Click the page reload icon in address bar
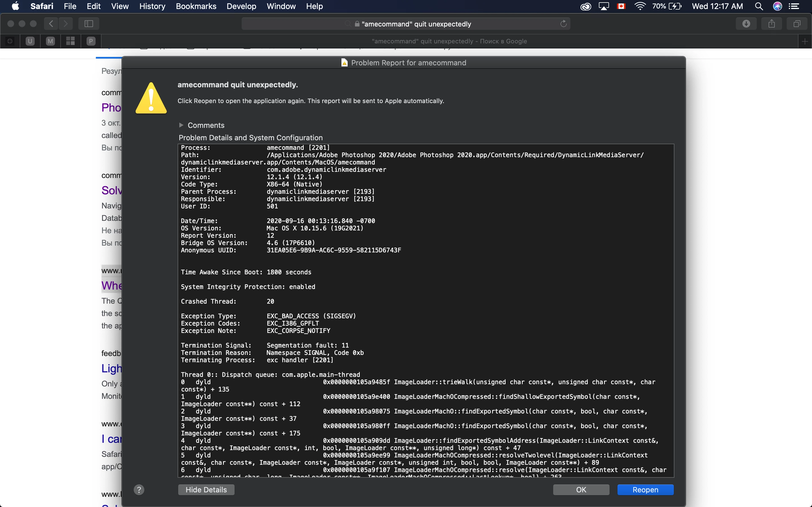The width and height of the screenshot is (812, 507). click(563, 23)
